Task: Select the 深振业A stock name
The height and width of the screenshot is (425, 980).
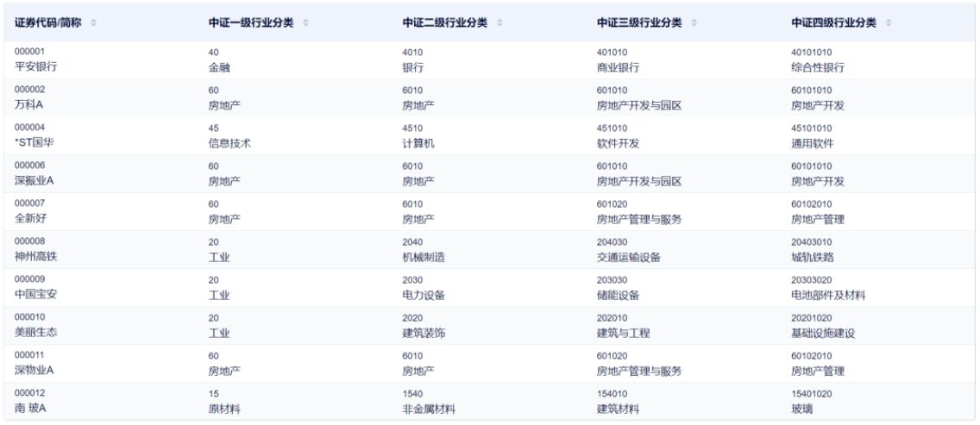Action: coord(34,181)
